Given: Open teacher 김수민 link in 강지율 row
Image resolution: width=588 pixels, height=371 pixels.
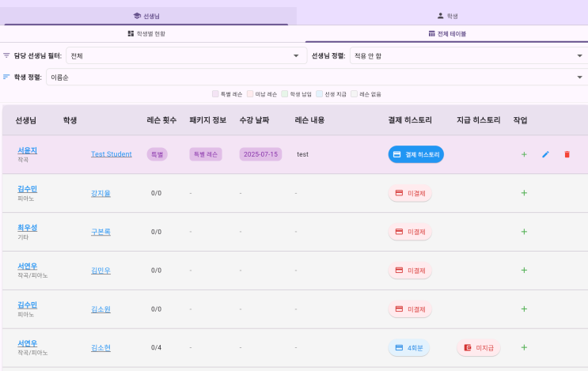Looking at the screenshot, I should tap(28, 189).
